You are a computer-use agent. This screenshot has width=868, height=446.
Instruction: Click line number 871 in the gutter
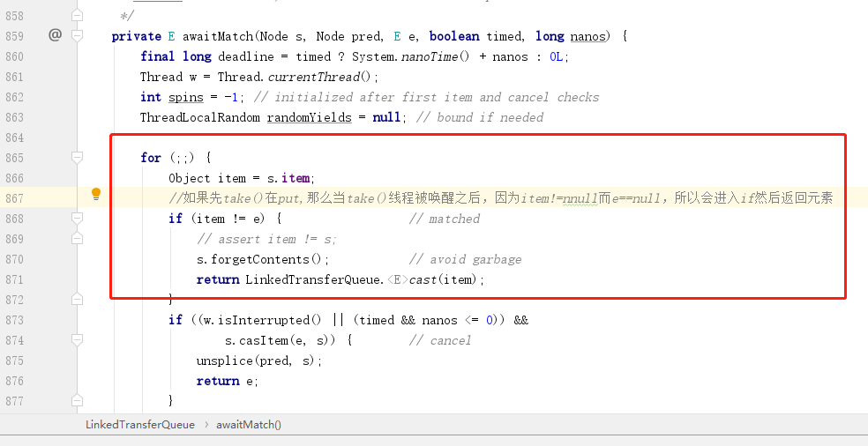[14, 279]
